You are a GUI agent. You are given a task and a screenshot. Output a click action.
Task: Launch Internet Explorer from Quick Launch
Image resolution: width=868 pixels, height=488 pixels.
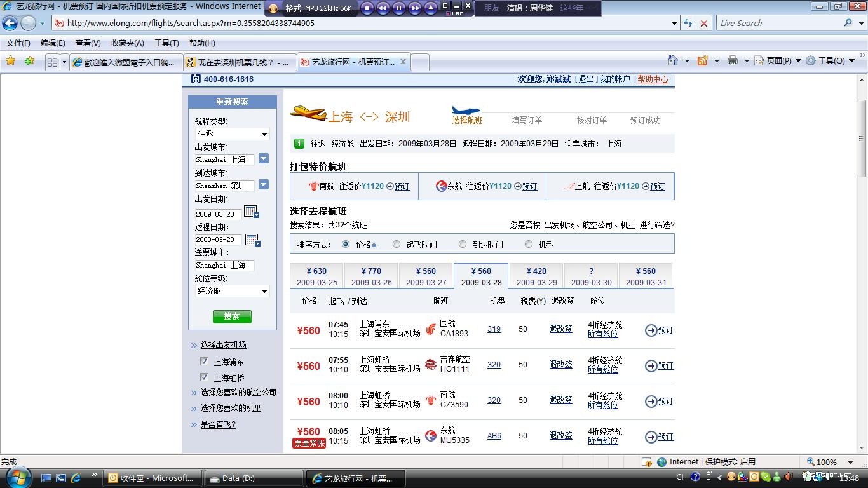(76, 478)
